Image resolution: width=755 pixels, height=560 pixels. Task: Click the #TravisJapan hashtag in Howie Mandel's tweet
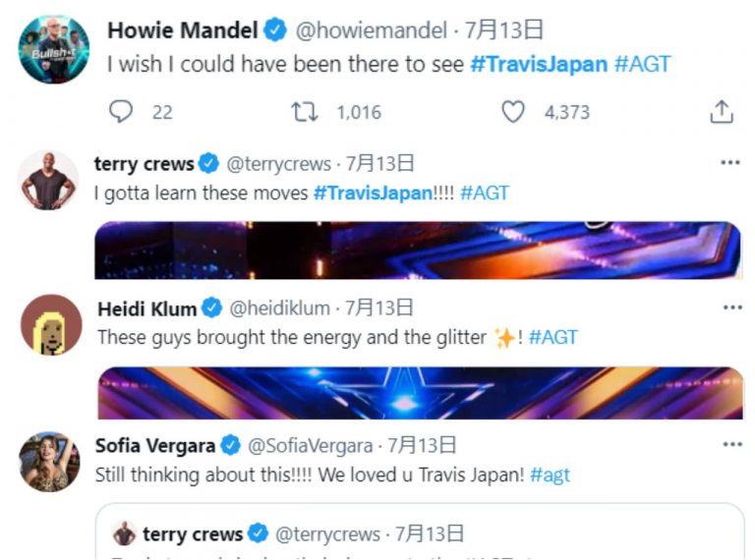click(x=539, y=64)
